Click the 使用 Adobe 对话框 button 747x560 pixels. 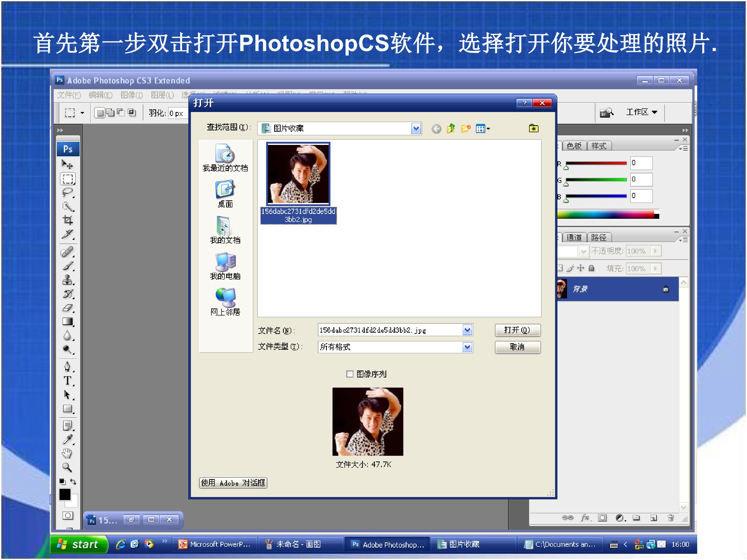(x=233, y=483)
